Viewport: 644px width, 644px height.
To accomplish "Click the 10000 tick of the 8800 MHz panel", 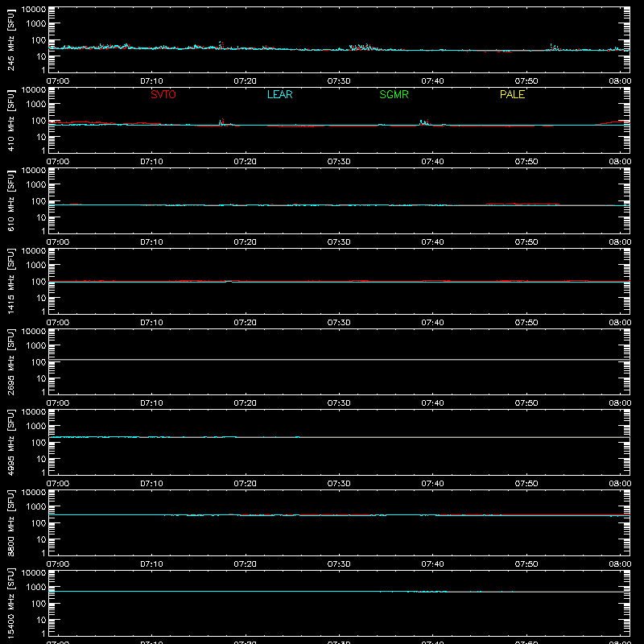I will point(34,493).
